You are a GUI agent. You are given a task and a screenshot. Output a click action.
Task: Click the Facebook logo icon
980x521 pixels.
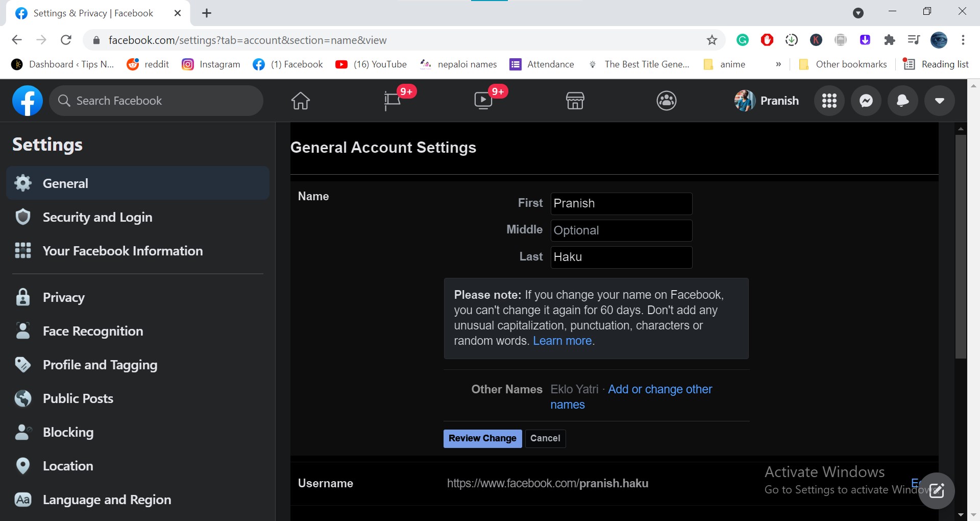coord(28,101)
